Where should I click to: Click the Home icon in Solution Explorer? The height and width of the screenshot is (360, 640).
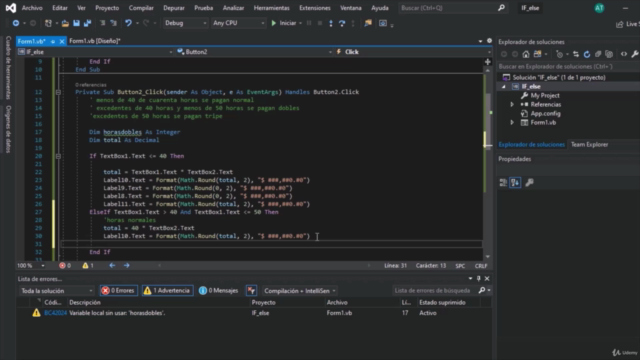pos(526,54)
